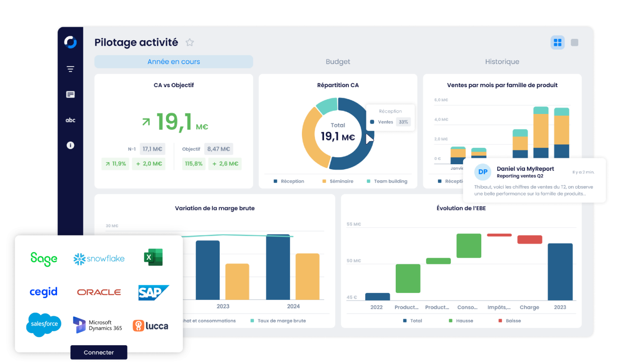Toggle the Hausse legend swatch

[x=451, y=321]
